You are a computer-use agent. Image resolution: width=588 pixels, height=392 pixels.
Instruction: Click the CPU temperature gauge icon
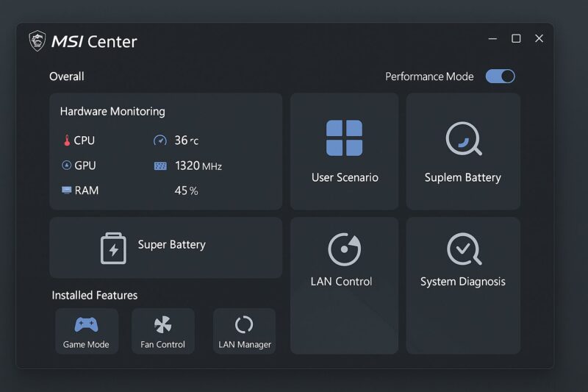point(160,140)
